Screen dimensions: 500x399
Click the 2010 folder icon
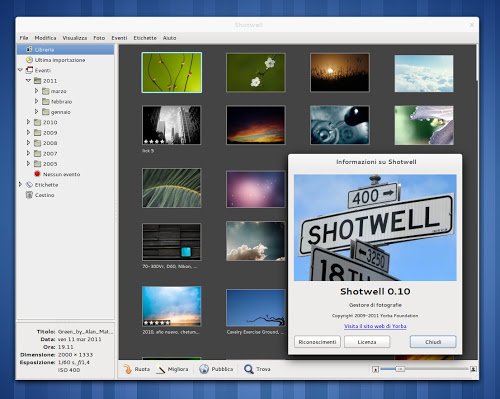pyautogui.click(x=38, y=122)
